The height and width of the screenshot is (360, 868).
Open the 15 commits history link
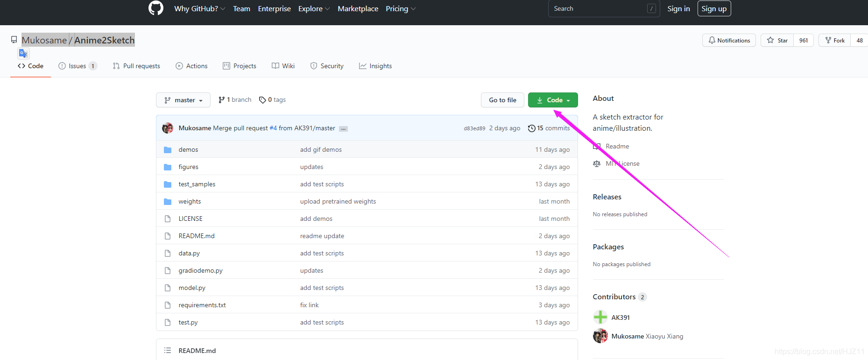[x=549, y=128]
